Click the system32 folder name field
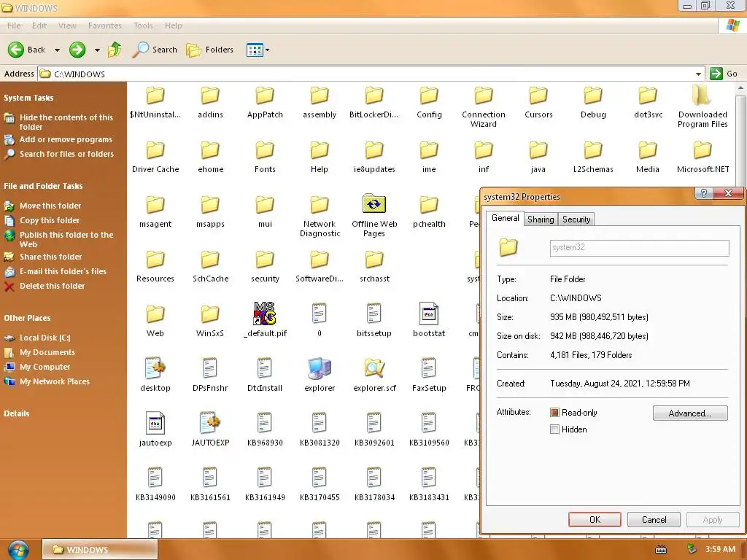 point(639,248)
